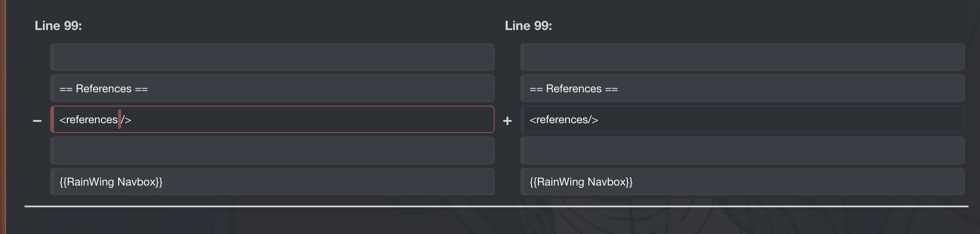
Task: Click right blank row above RainWing Navbox
Action: [x=742, y=150]
